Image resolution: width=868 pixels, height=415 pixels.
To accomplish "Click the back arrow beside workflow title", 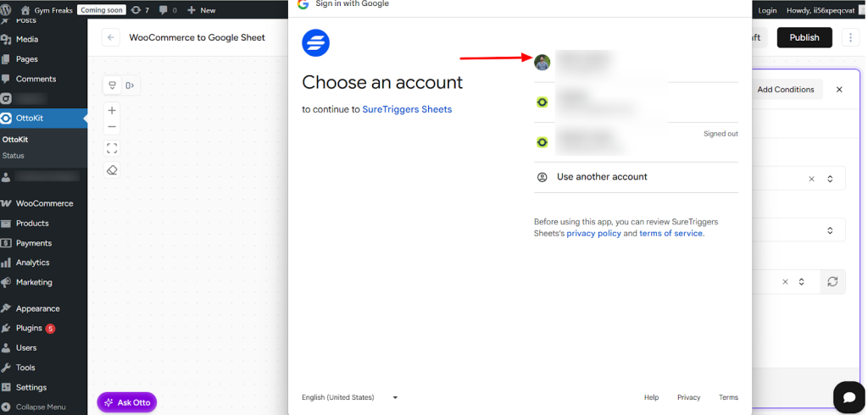I will point(110,37).
